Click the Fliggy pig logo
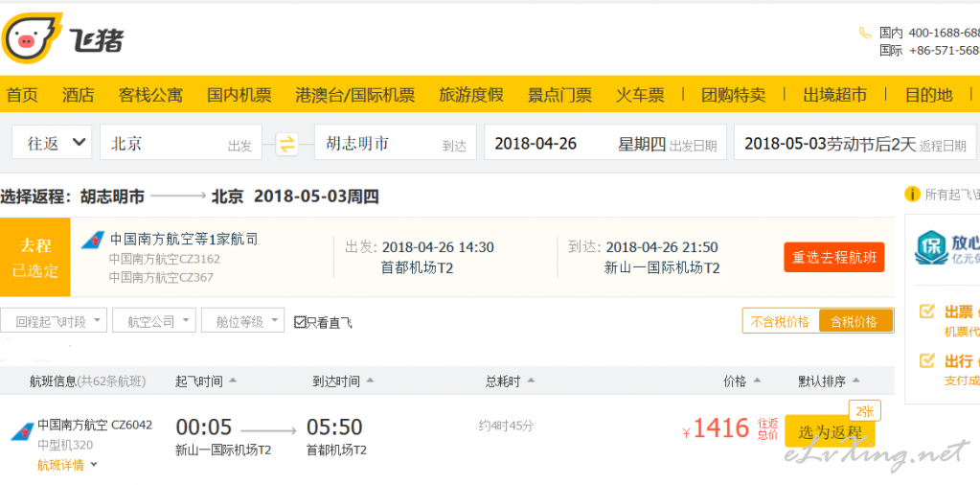The image size is (980, 485). [x=32, y=38]
